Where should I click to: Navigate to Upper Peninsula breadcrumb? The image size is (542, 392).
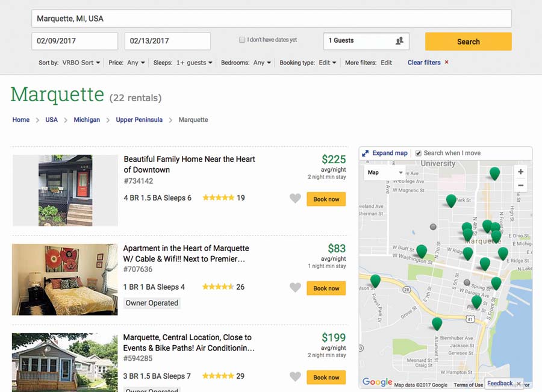coord(139,120)
